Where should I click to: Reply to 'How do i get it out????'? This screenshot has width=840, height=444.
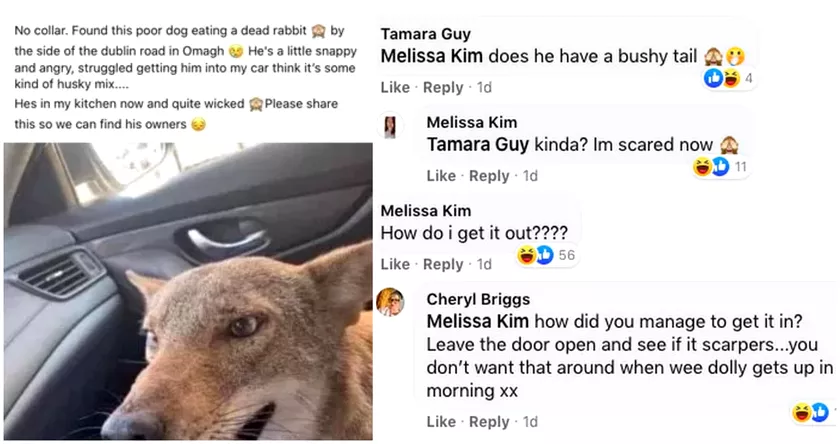coord(443,264)
